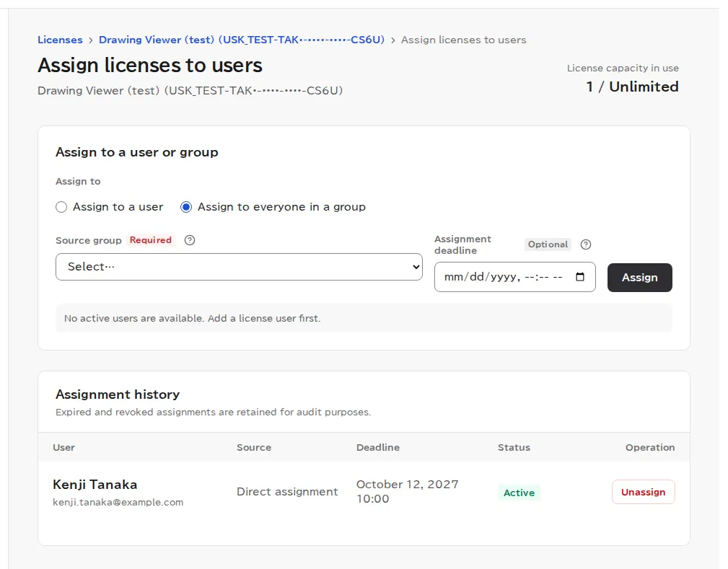Open the Source group Select… combo box
This screenshot has width=728, height=569.
tap(239, 267)
